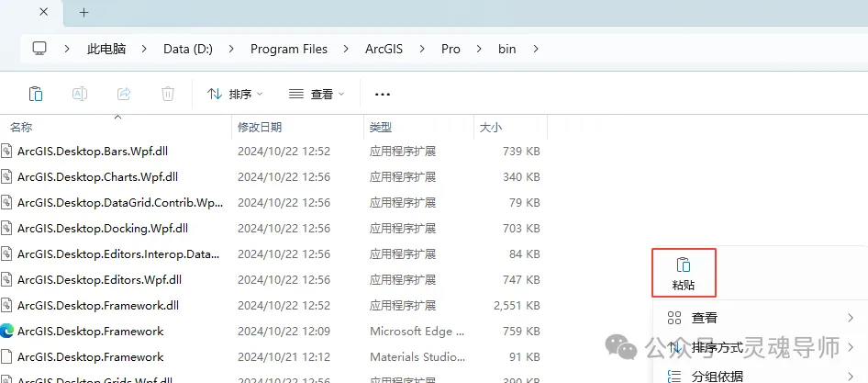The width and height of the screenshot is (868, 383).
Task: Open 查看 submenu in context menu
Action: point(762,318)
